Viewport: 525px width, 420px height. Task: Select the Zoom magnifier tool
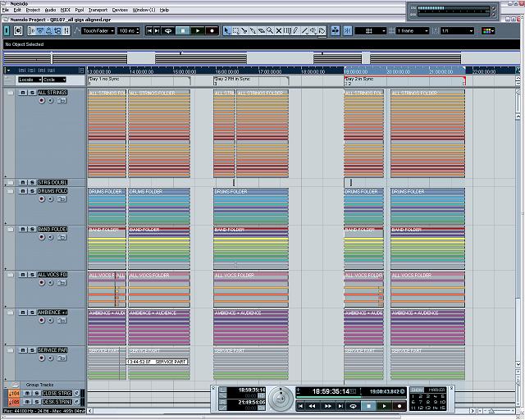click(x=270, y=31)
